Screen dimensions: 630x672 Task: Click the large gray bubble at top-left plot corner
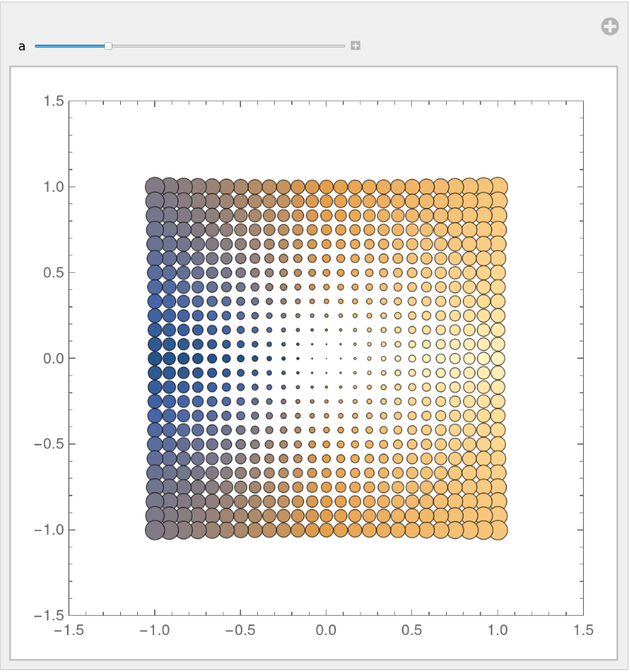point(155,186)
